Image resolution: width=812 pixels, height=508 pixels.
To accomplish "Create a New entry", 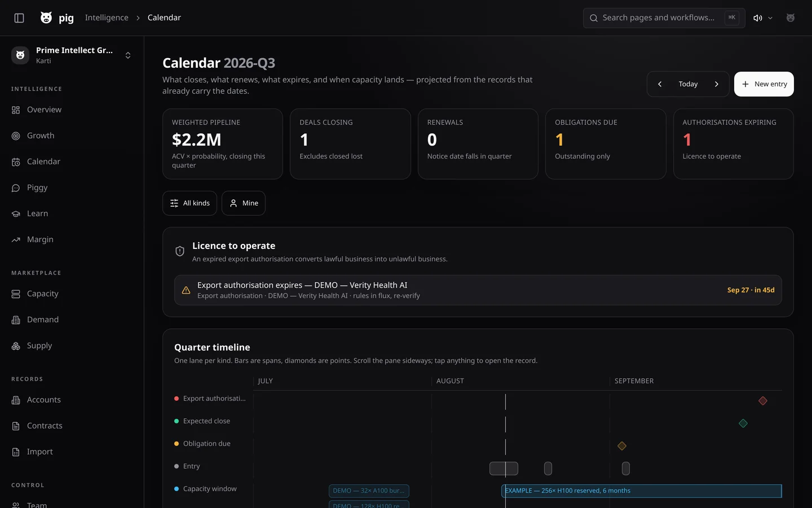I will (x=764, y=84).
